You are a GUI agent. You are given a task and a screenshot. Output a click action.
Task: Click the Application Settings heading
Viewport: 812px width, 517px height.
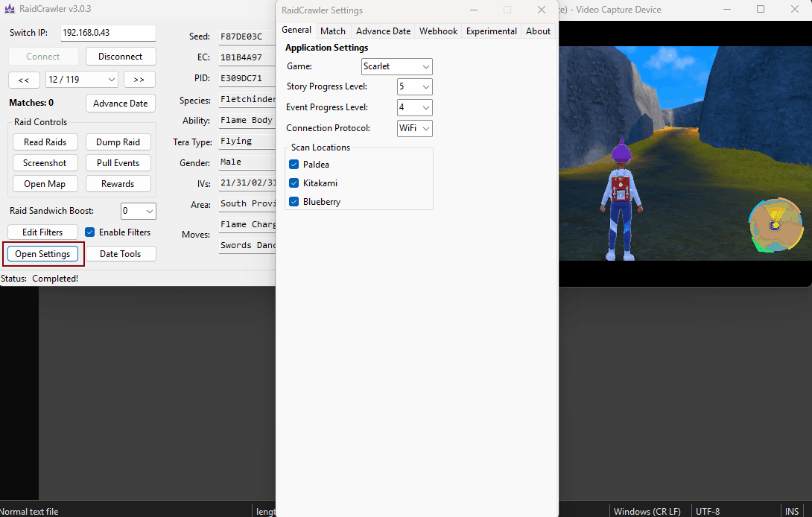click(x=327, y=48)
